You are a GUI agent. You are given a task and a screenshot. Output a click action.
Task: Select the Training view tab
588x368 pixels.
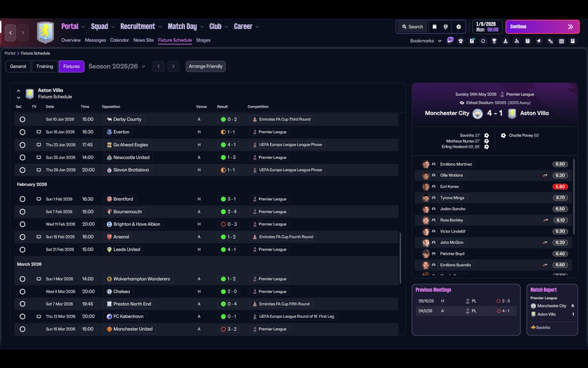point(45,66)
